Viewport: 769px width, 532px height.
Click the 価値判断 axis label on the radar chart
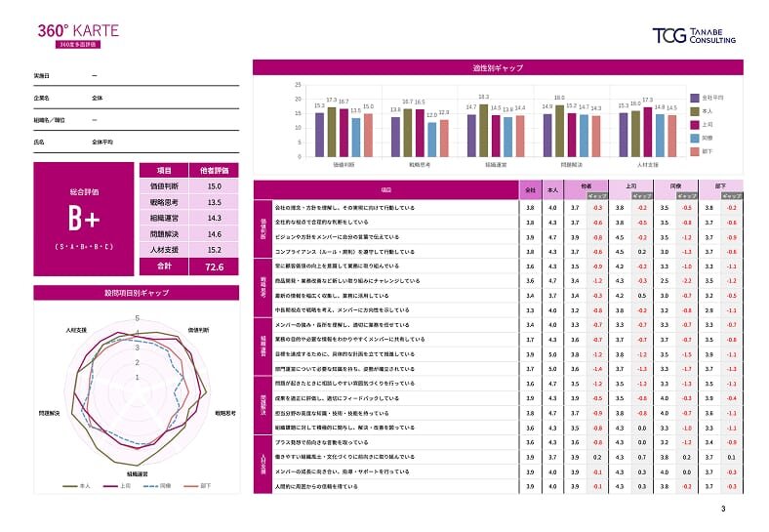point(199,330)
